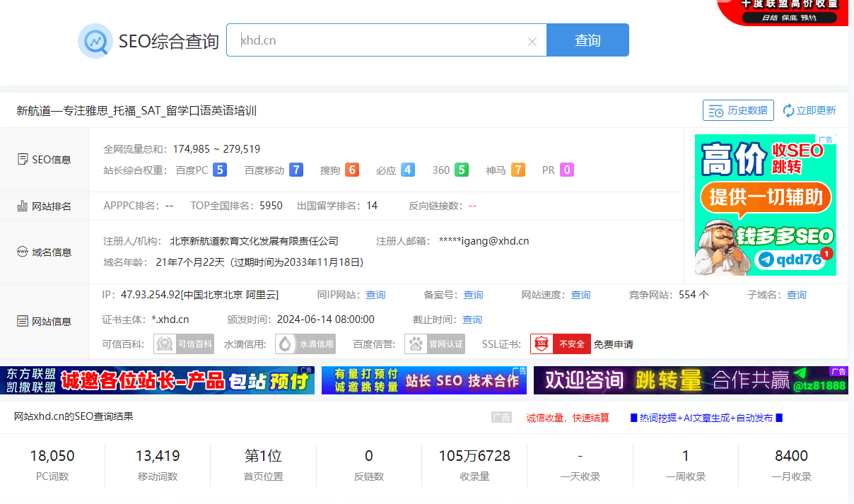This screenshot has width=854, height=504.
Task: Clear the search box with the X icon
Action: [532, 42]
